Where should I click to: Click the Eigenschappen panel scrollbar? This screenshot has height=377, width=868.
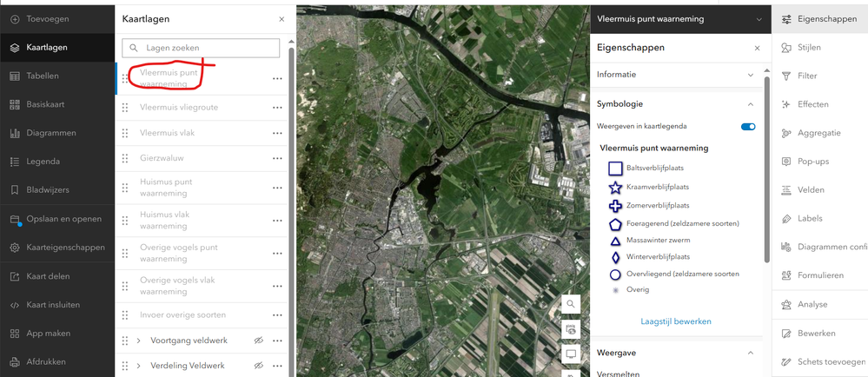tap(766, 169)
